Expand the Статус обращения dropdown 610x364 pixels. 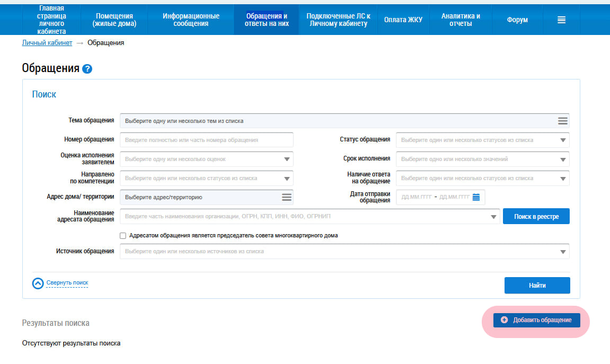562,140
